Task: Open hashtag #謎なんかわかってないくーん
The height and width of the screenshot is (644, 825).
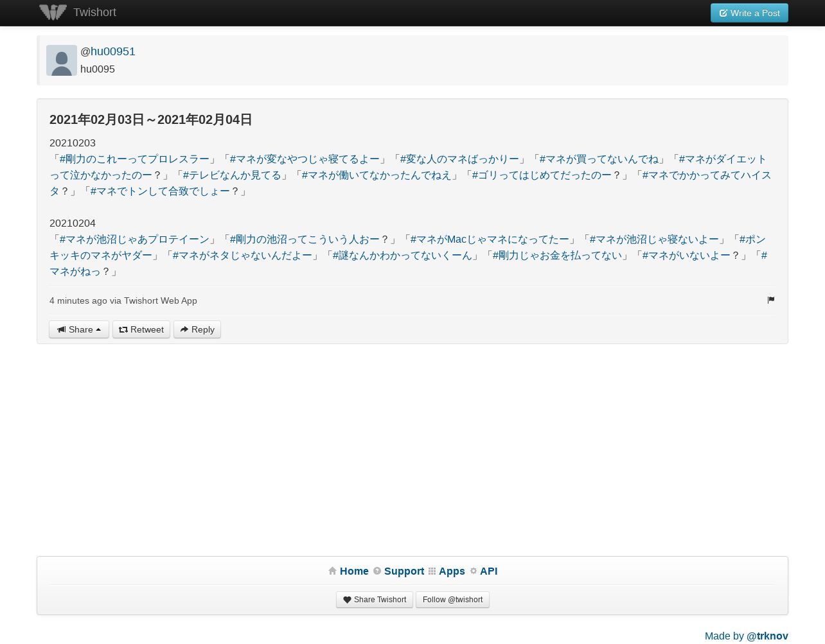Action: pyautogui.click(x=402, y=256)
